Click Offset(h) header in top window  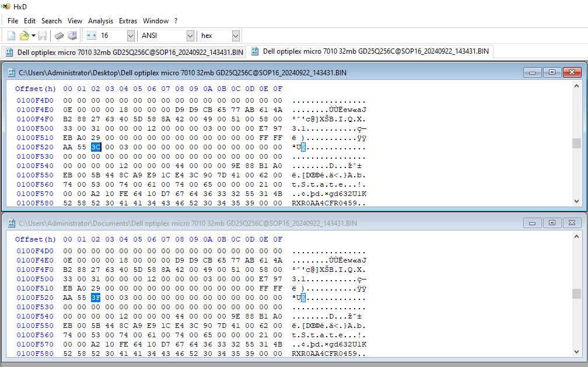tap(35, 89)
